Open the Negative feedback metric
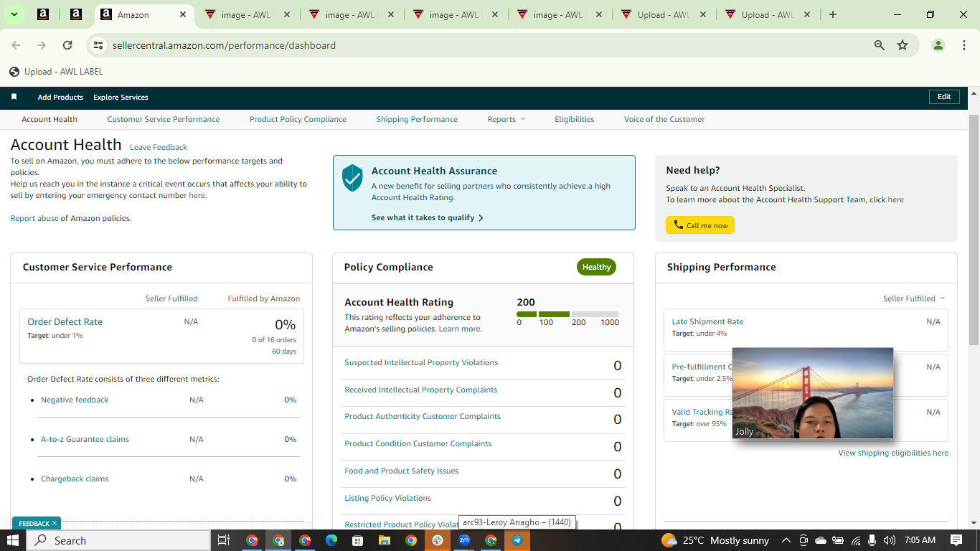Viewport: 980px width, 551px height. tap(75, 400)
